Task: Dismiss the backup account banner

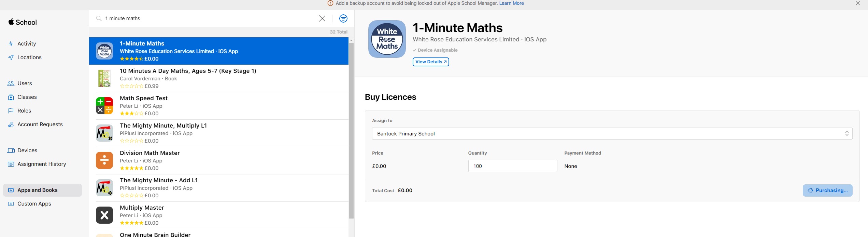Action: click(858, 3)
